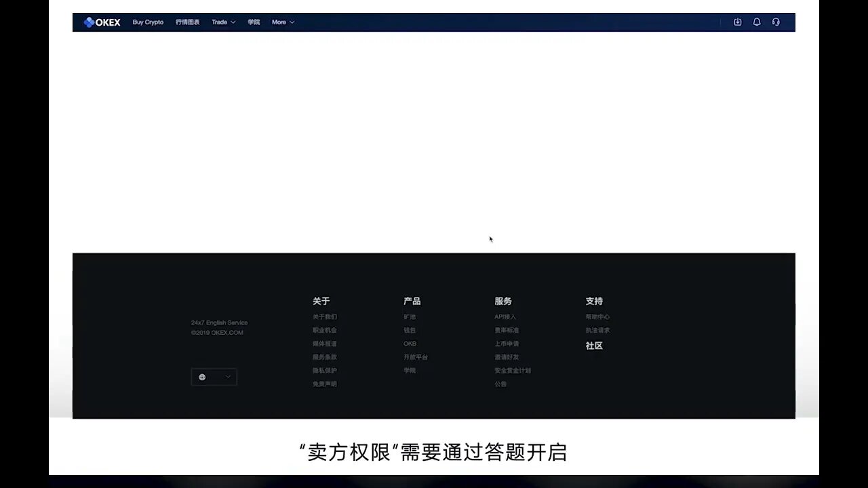Click the 关于 footer heading
The image size is (868, 488).
pyautogui.click(x=321, y=301)
